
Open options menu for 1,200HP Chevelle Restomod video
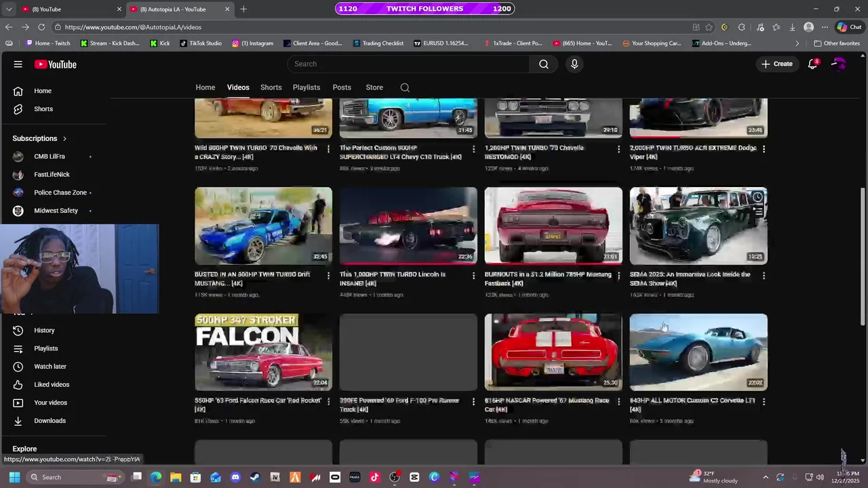point(618,148)
